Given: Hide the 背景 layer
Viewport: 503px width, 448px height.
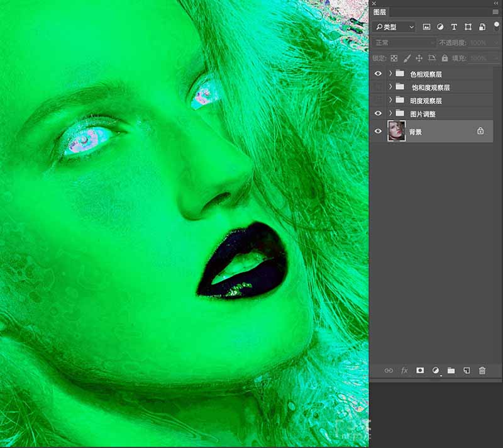Looking at the screenshot, I should [x=379, y=131].
